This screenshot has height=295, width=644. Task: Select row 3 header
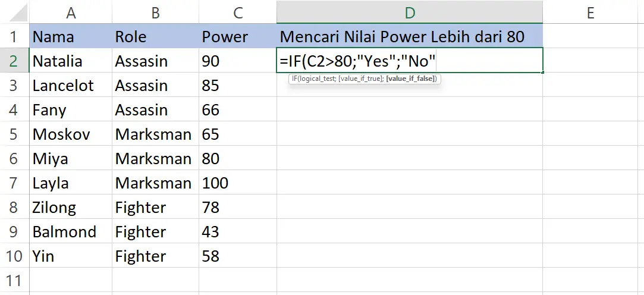(x=14, y=86)
